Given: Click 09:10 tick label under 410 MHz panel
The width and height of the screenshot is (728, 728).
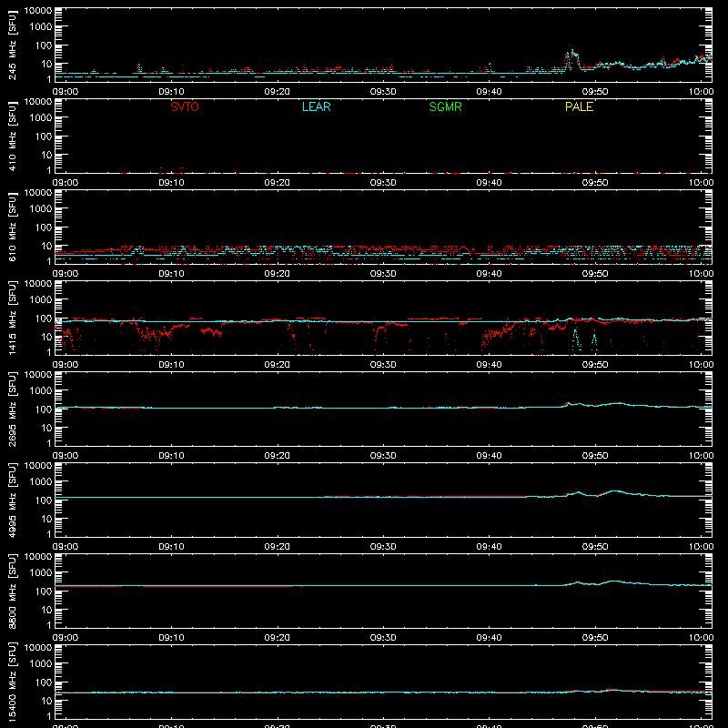Looking at the screenshot, I should pos(171,183).
